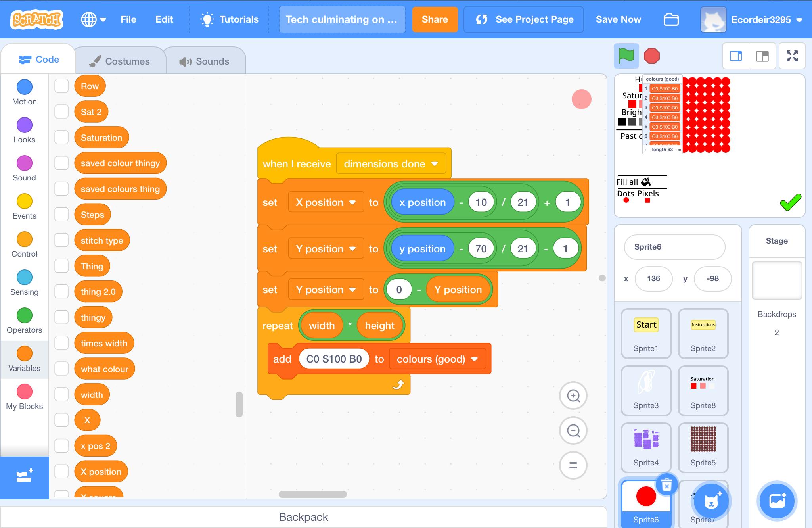Switch to Sounds tab
This screenshot has width=812, height=528.
[x=203, y=61]
